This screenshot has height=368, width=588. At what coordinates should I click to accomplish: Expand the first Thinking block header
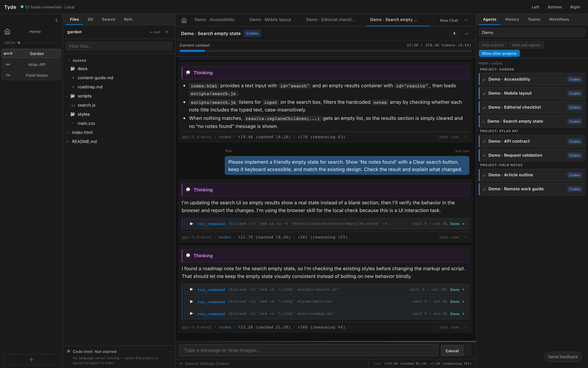[325, 73]
